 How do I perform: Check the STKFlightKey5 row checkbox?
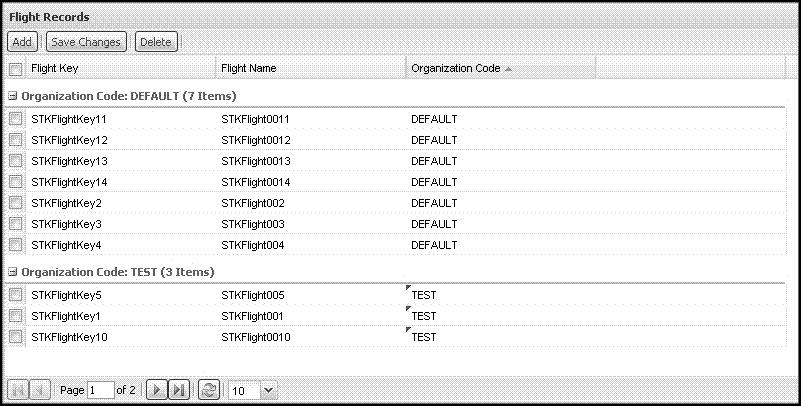(16, 294)
